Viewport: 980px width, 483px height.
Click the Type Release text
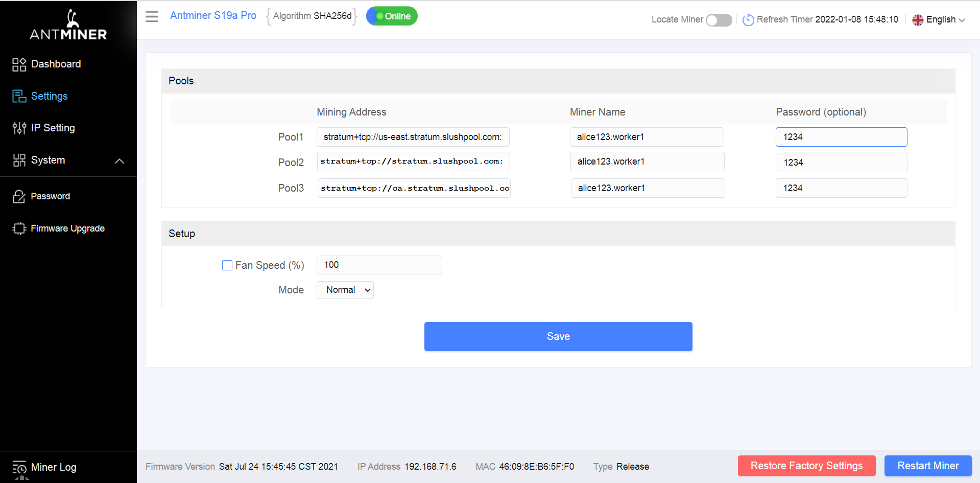[x=621, y=467]
